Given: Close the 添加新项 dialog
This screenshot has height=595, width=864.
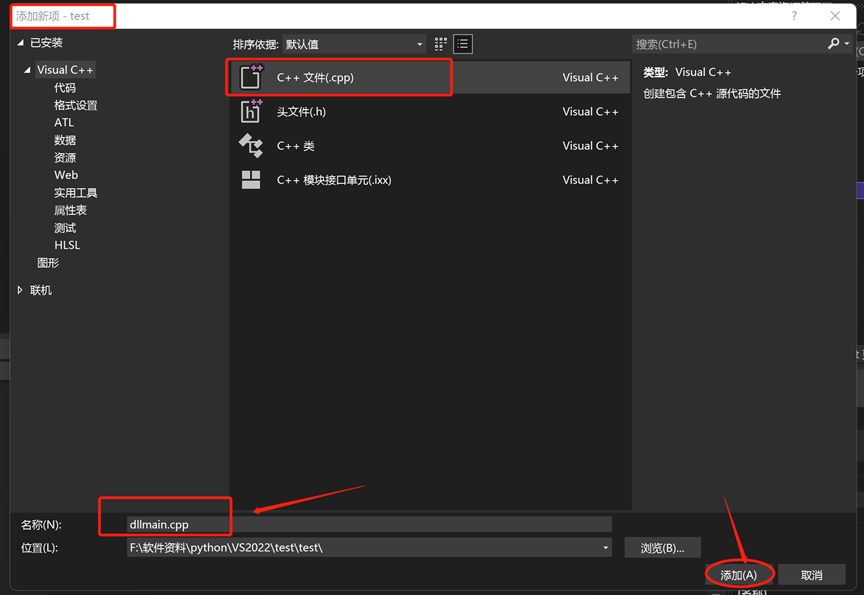Looking at the screenshot, I should [x=835, y=16].
